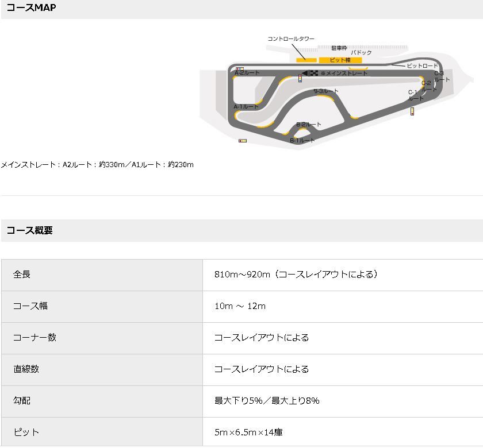Click the signal light below C-1ルート
This screenshot has height=448, width=483.
coord(412,111)
